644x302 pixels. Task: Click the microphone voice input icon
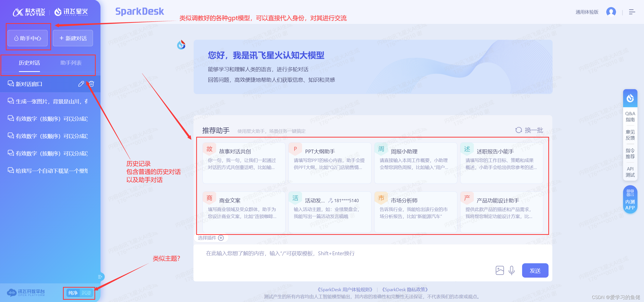[512, 270]
